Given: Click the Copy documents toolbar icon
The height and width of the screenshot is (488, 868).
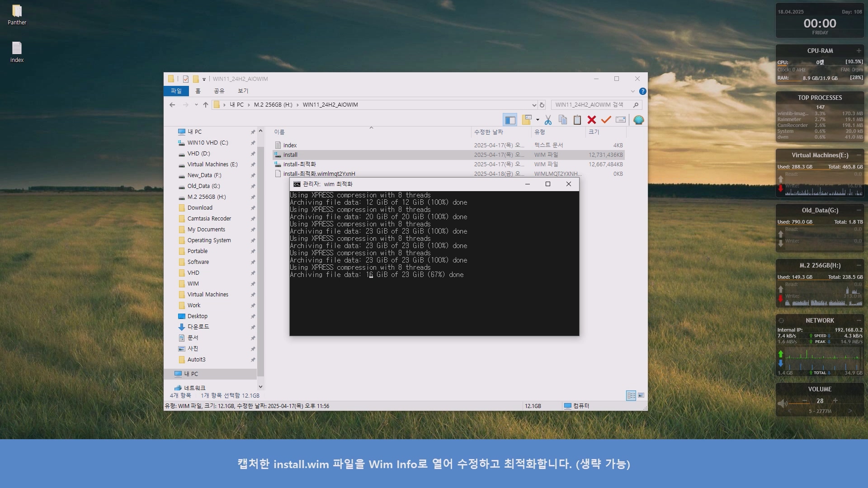Looking at the screenshot, I should [x=563, y=120].
